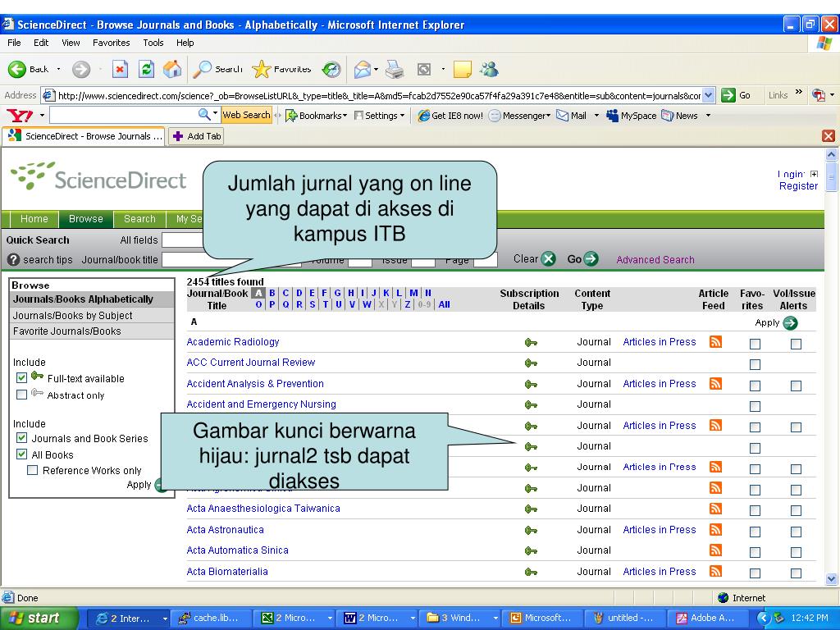Print the page with the printer icon
This screenshot has width=840, height=630.
(395, 69)
